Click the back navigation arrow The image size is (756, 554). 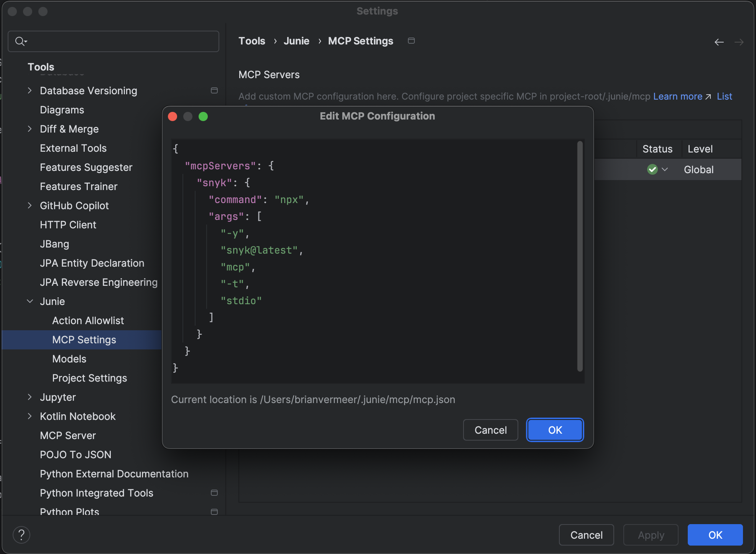click(719, 42)
